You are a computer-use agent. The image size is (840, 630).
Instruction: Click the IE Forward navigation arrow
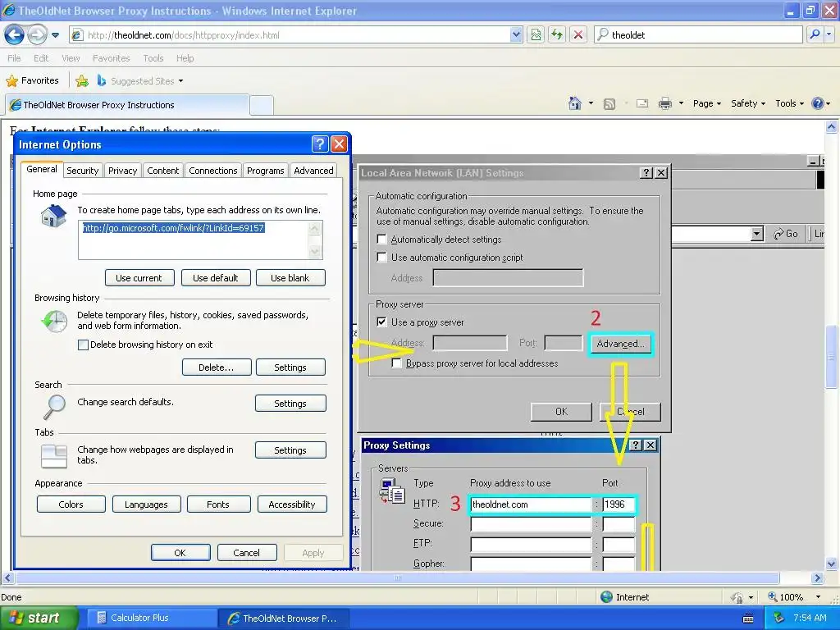click(x=36, y=35)
